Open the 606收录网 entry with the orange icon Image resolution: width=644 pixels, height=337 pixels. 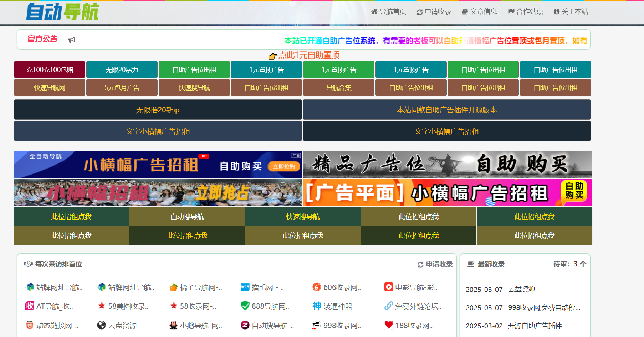[x=337, y=287]
